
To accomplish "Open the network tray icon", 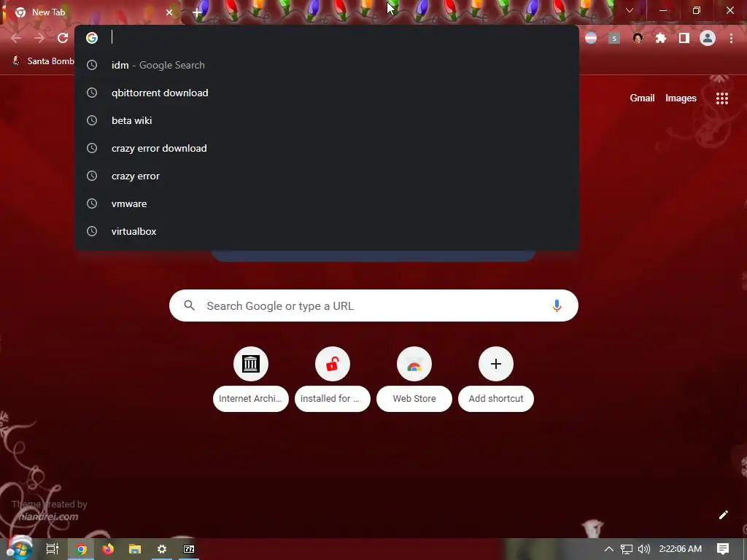I will point(627,549).
